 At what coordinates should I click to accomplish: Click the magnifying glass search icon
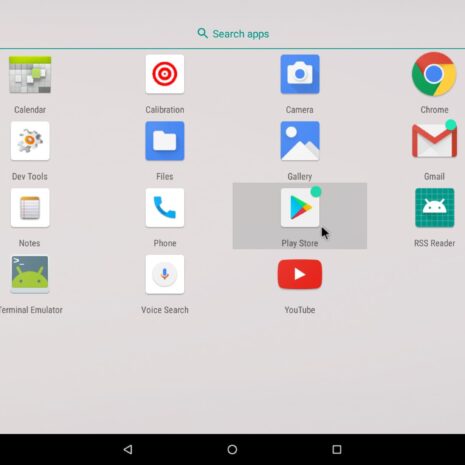pyautogui.click(x=203, y=33)
